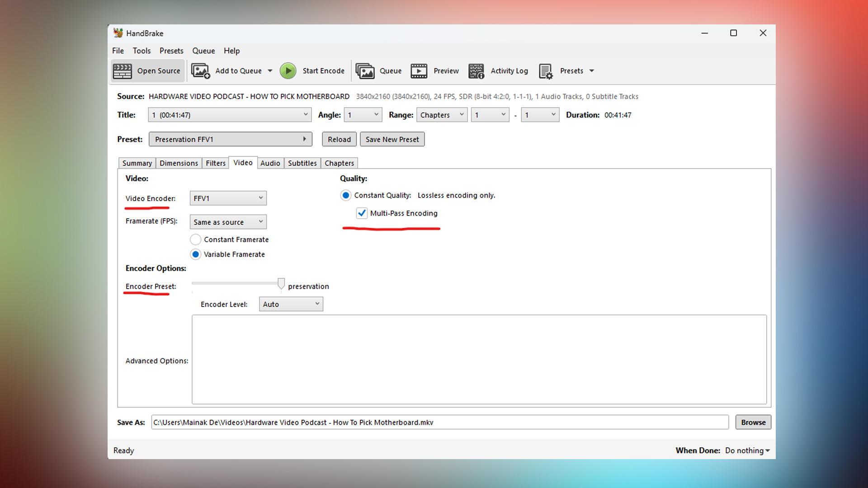Expand the toolbar Presets arrow
The width and height of the screenshot is (868, 488).
(x=591, y=71)
